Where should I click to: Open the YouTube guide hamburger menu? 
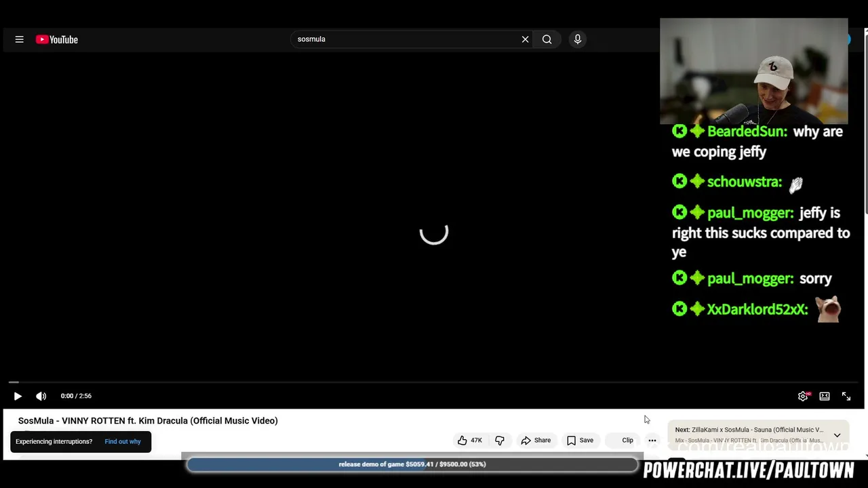(19, 39)
